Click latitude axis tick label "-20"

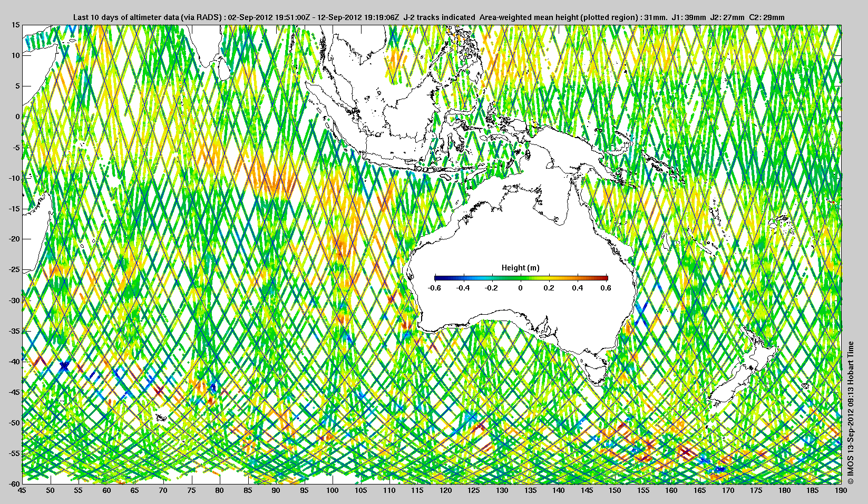pyautogui.click(x=14, y=239)
